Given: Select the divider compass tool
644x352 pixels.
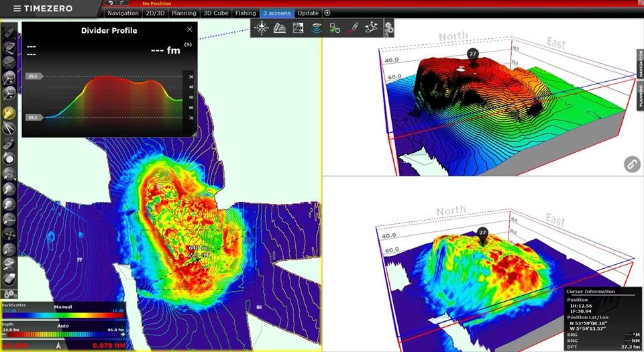Looking at the screenshot, I should click(9, 127).
